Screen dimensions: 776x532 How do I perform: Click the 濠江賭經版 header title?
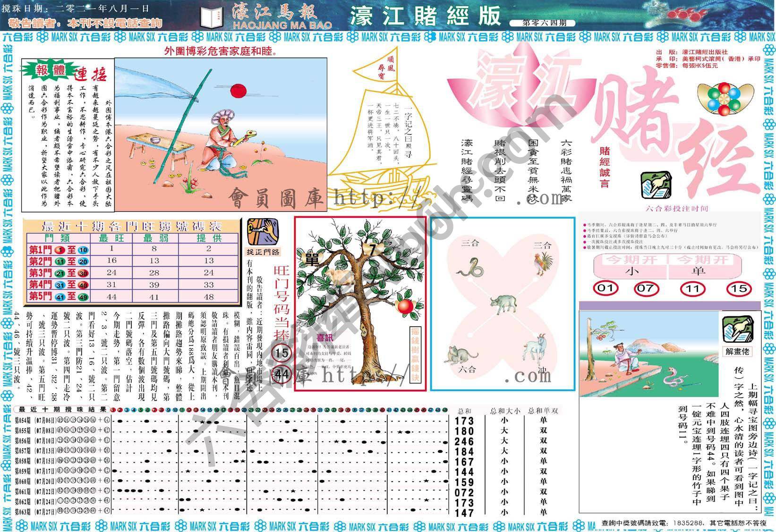425,16
